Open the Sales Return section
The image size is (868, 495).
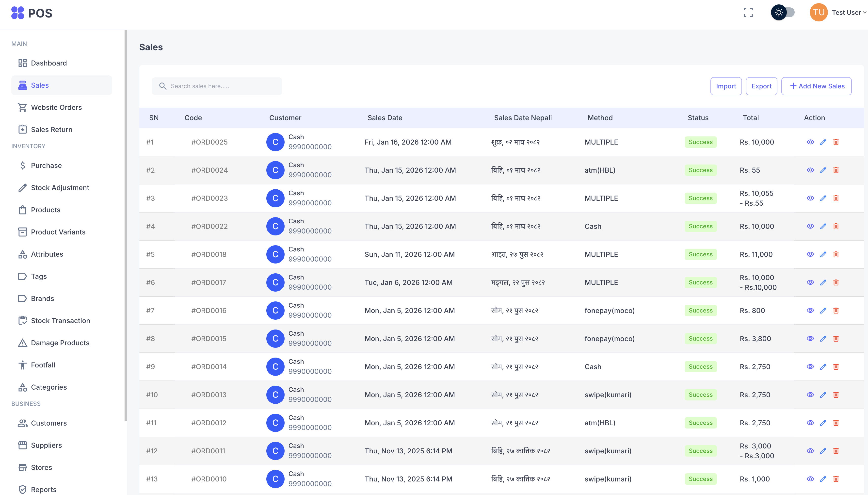click(x=52, y=129)
